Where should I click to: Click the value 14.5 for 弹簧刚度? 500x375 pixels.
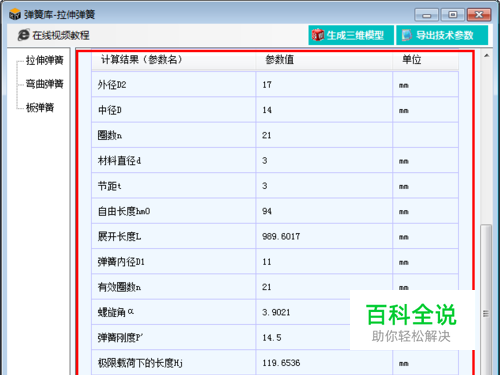click(272, 338)
